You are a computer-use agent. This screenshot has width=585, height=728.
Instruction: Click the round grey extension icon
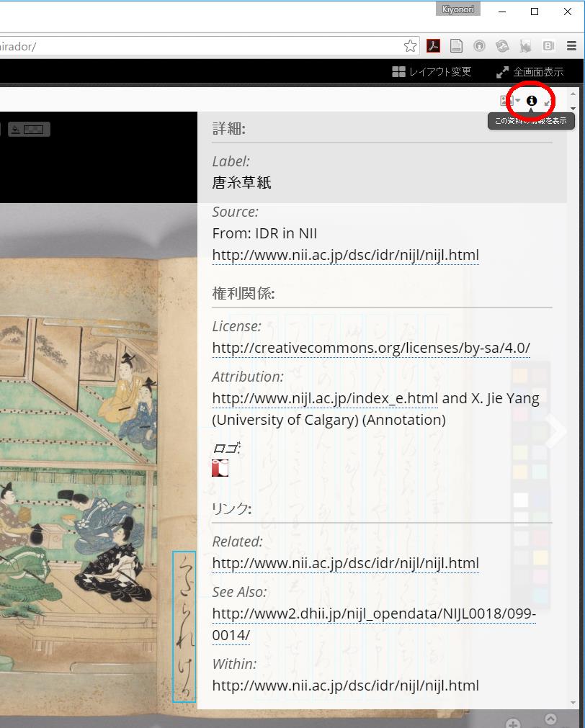[x=479, y=46]
